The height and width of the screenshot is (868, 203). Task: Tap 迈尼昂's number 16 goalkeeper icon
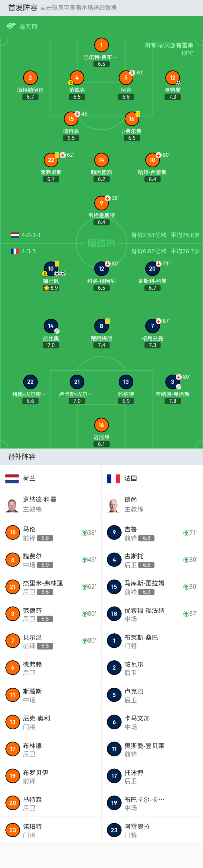(x=101, y=425)
